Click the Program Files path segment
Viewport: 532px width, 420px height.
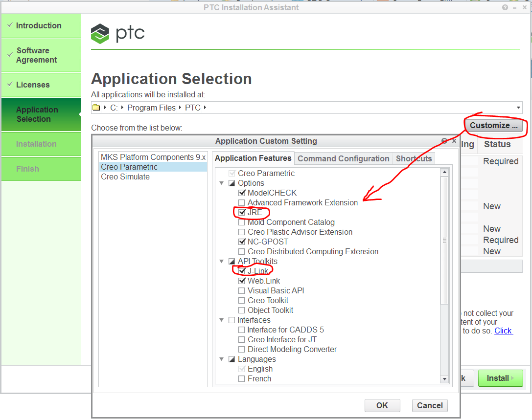pos(151,108)
